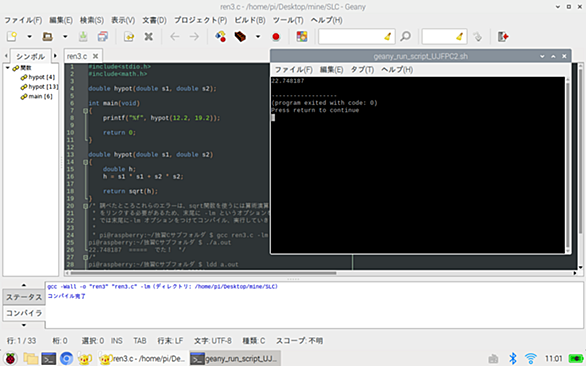Click the Save All toolbar icon
This screenshot has height=366, width=586.
pos(102,37)
